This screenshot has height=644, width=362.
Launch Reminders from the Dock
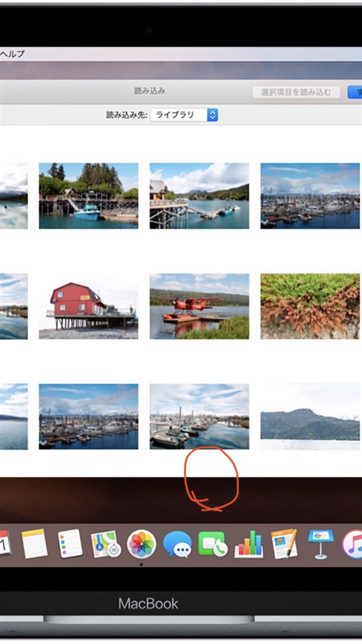point(70,544)
